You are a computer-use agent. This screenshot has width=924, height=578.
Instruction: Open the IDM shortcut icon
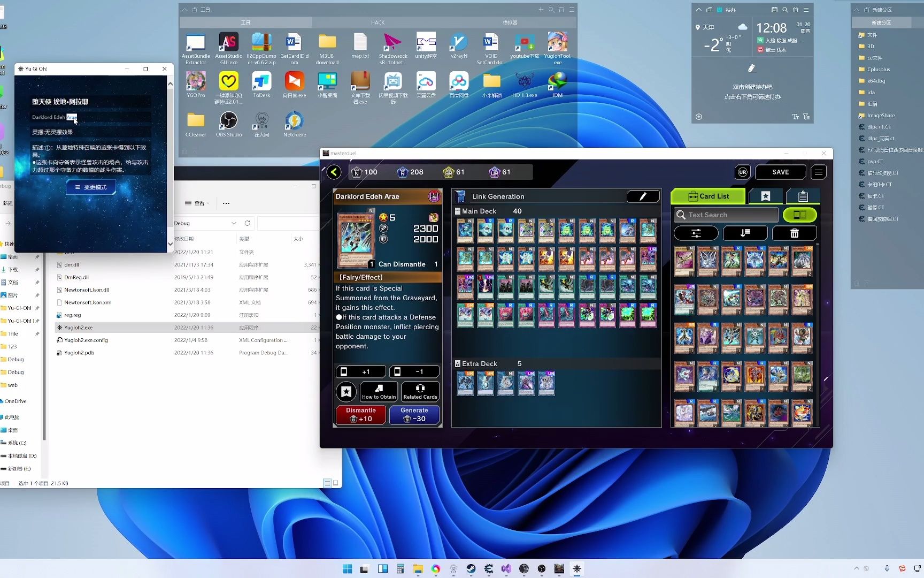point(558,85)
